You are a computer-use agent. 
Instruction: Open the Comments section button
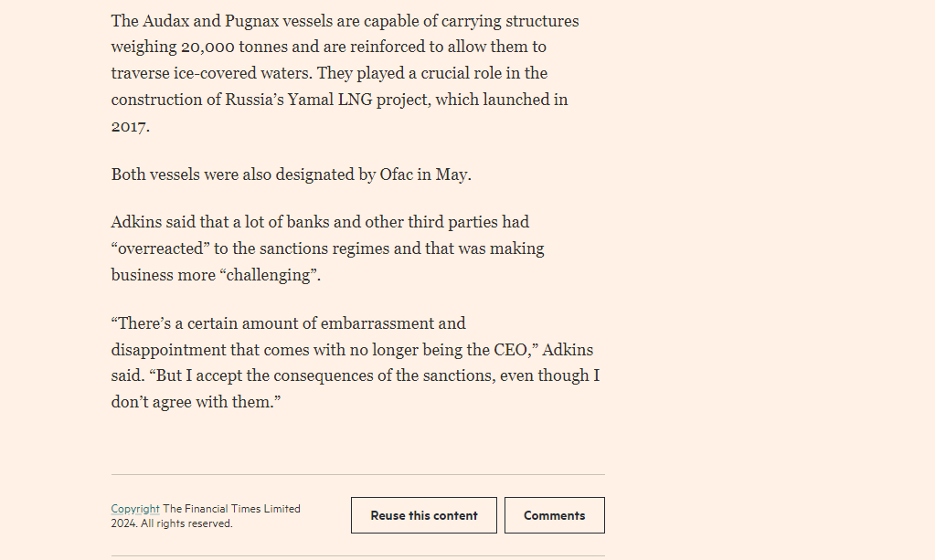(x=555, y=515)
